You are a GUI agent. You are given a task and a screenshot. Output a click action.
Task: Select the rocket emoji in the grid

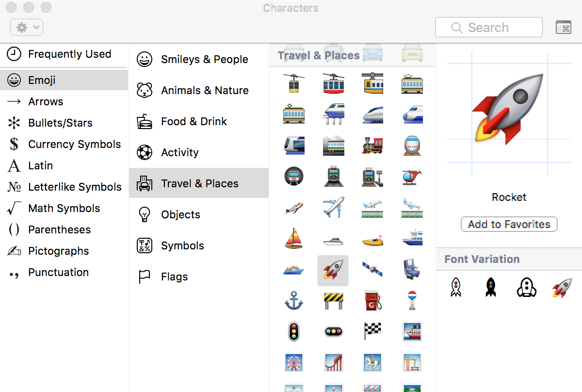[x=333, y=271]
